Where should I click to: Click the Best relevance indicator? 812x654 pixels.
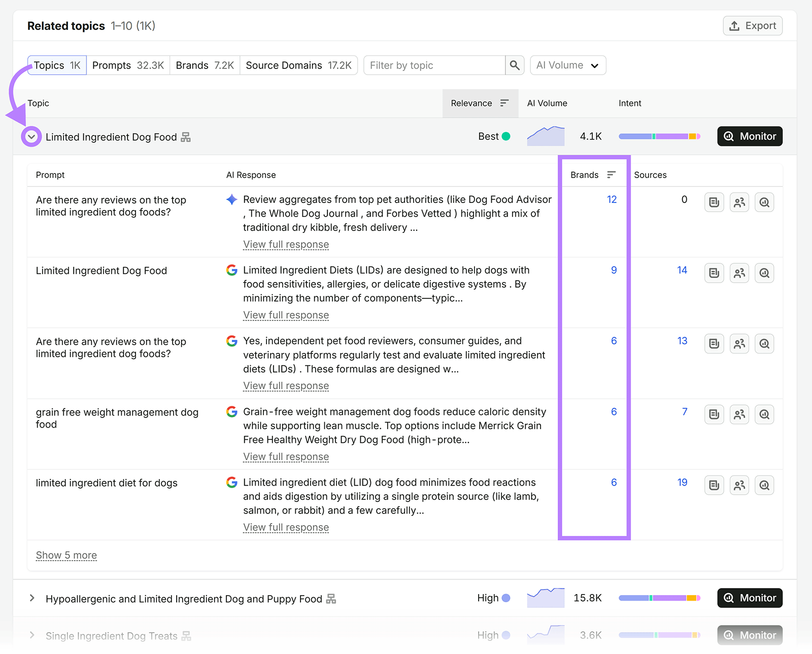494,136
